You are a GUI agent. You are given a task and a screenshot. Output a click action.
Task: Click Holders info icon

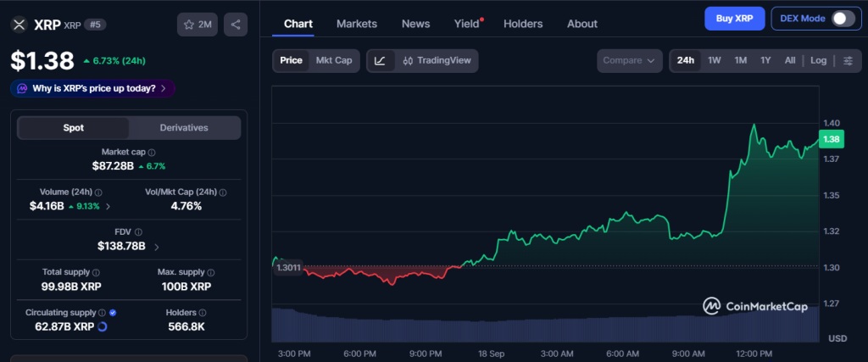coord(203,313)
